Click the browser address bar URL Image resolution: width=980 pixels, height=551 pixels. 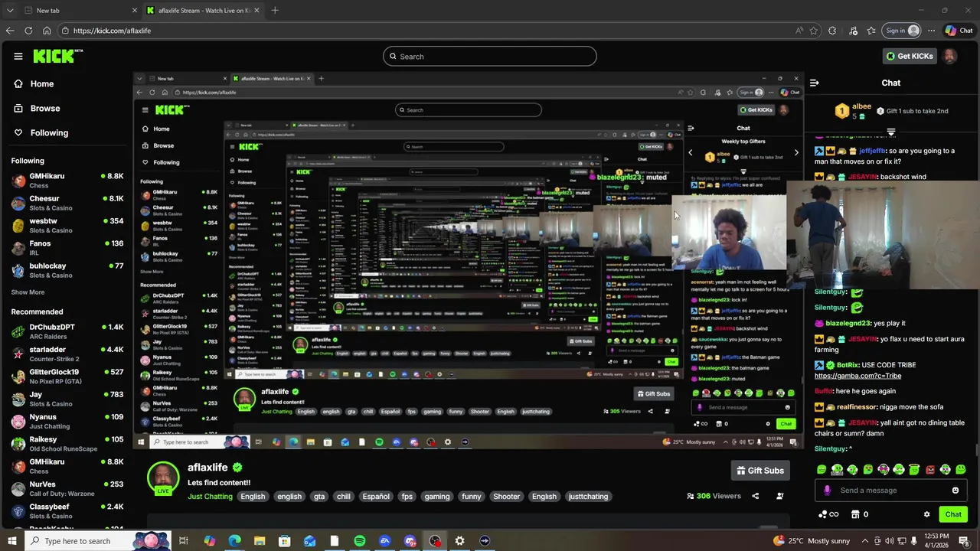point(113,31)
